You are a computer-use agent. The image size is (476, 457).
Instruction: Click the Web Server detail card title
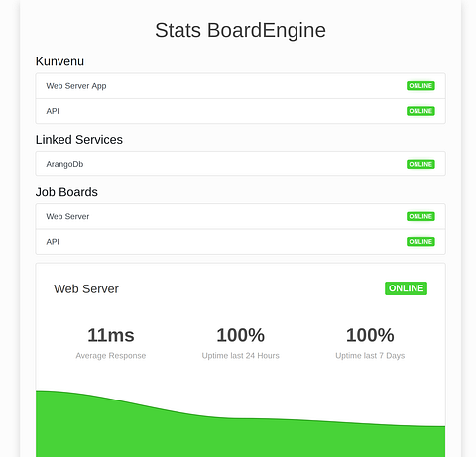tap(86, 289)
